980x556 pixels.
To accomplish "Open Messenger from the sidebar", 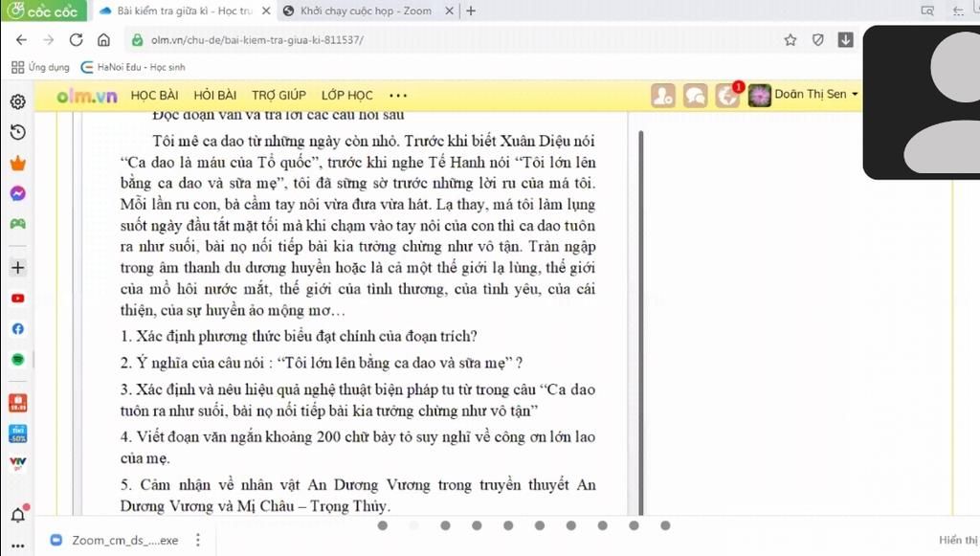I will tap(17, 193).
